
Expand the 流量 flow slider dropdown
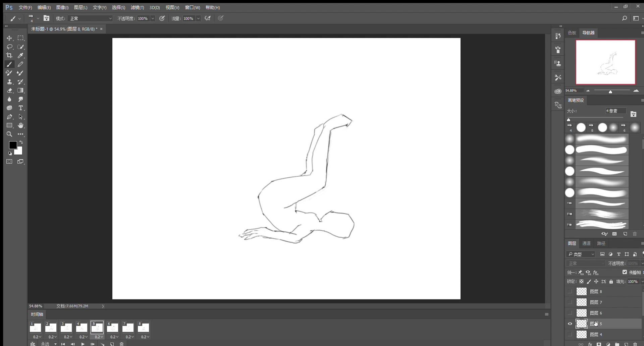(x=198, y=18)
